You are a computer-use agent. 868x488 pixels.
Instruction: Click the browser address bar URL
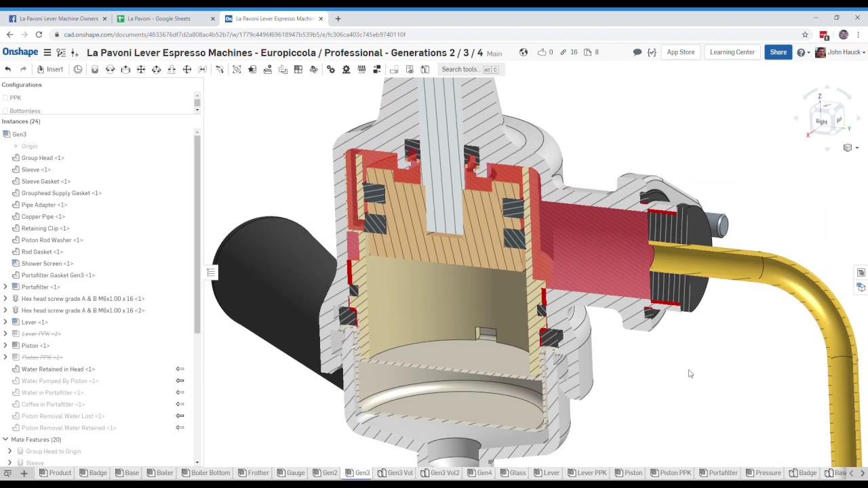point(235,35)
